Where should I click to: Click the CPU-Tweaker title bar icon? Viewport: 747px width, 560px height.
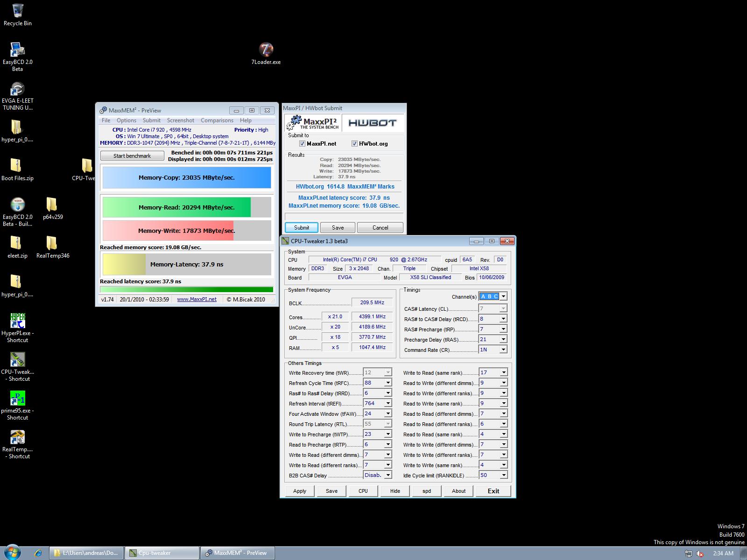coord(286,241)
